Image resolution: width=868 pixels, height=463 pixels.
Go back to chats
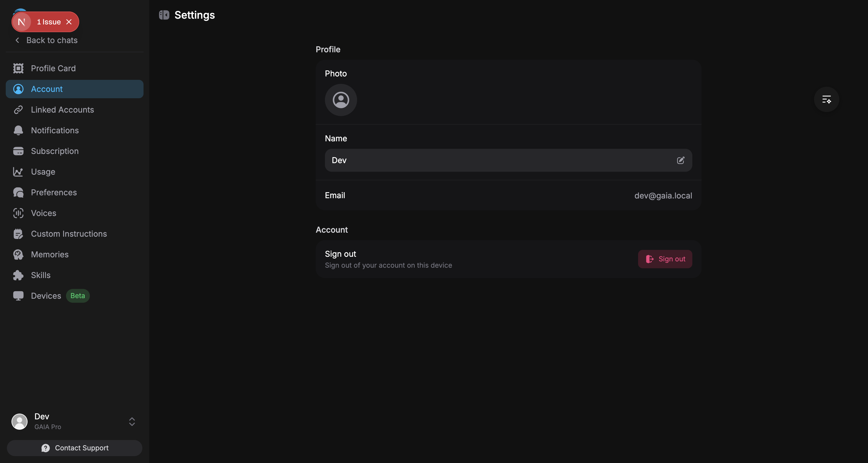tap(46, 40)
